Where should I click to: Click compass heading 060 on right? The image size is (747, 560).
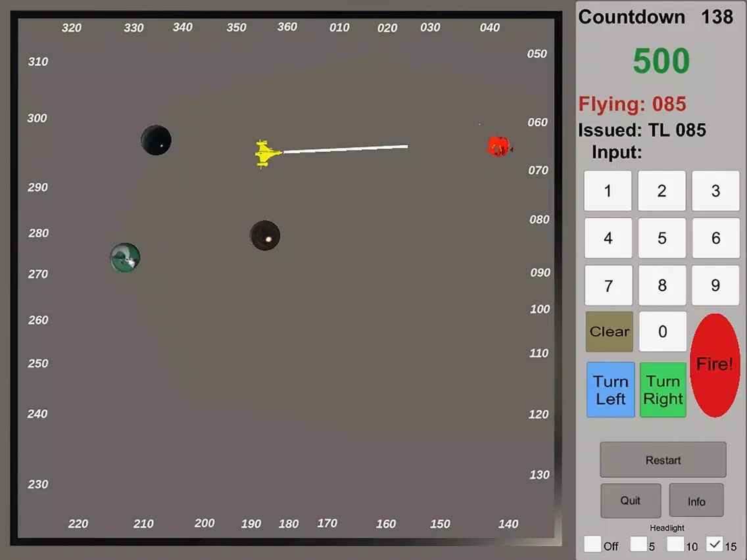(537, 122)
